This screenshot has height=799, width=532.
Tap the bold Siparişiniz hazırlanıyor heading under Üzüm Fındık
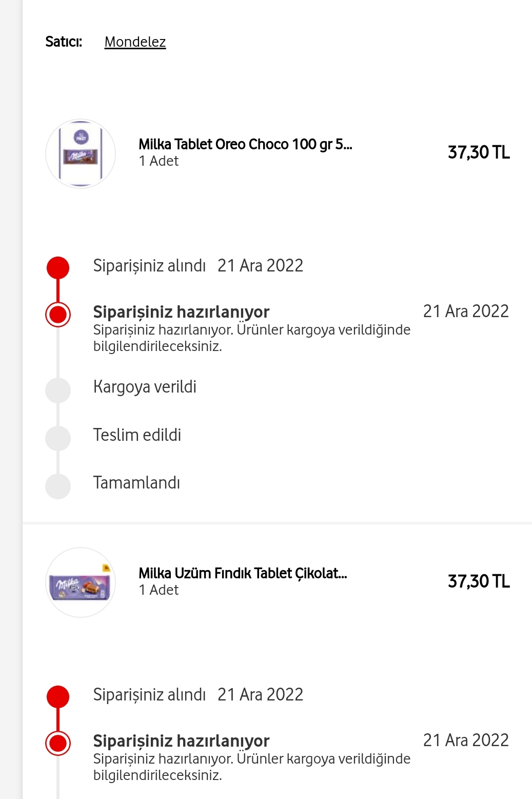tap(181, 741)
